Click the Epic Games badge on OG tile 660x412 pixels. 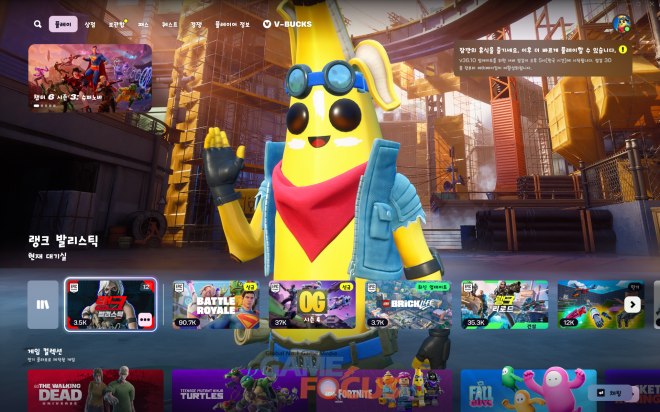pos(275,288)
